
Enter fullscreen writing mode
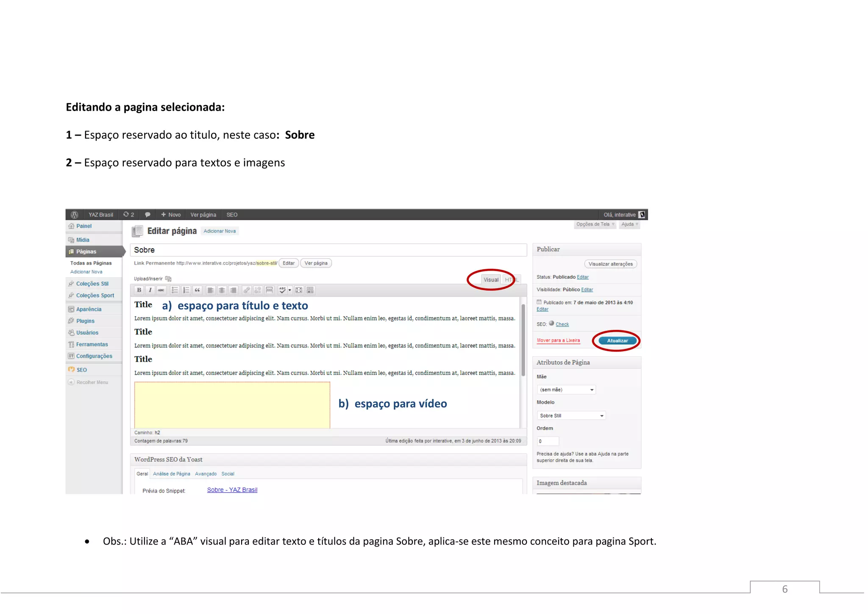[299, 290]
